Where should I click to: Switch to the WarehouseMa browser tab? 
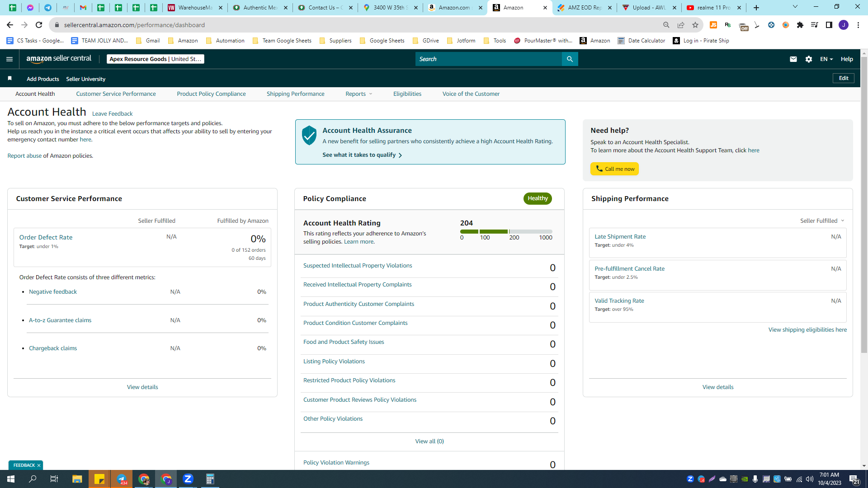(195, 8)
